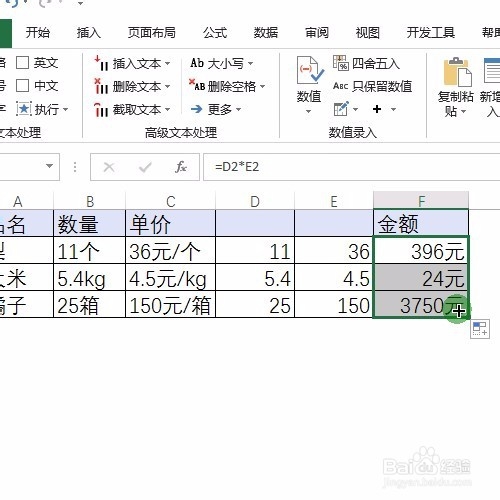
Task: Select column B header
Action: click(x=90, y=201)
